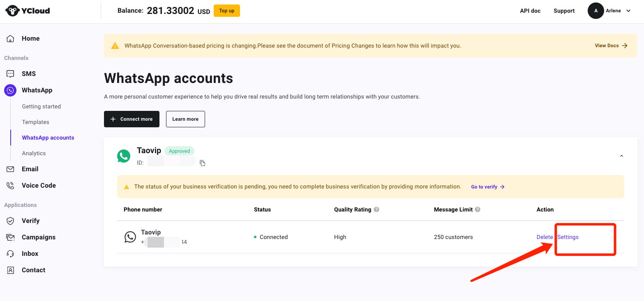644x301 pixels.
Task: Click the WhatsApp outline icon in phone row
Action: point(130,237)
